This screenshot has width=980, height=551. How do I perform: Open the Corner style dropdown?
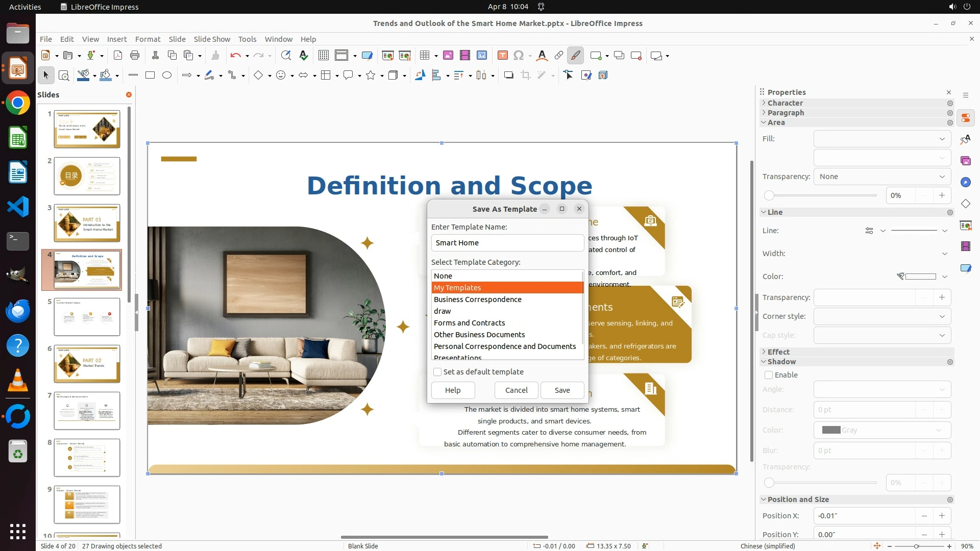881,316
